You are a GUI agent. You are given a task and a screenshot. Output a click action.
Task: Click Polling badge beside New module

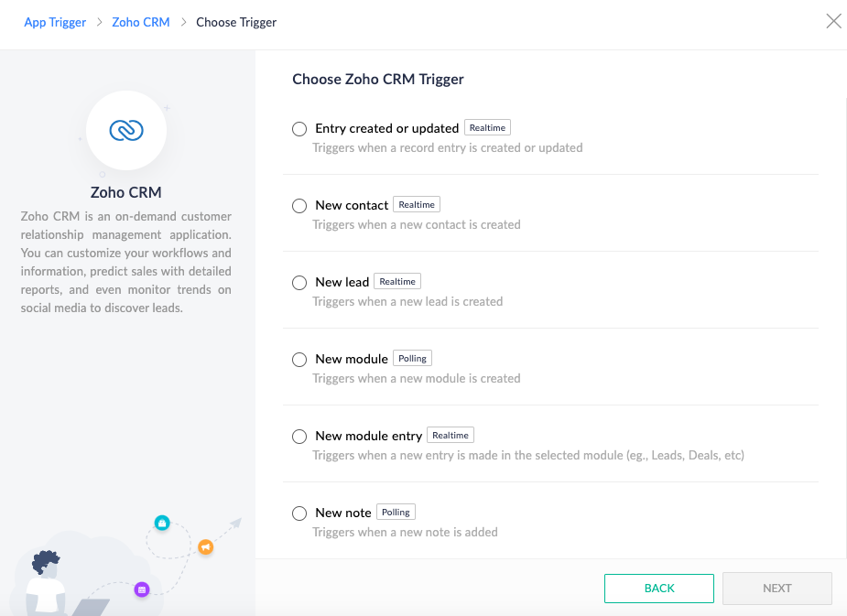[x=412, y=358]
